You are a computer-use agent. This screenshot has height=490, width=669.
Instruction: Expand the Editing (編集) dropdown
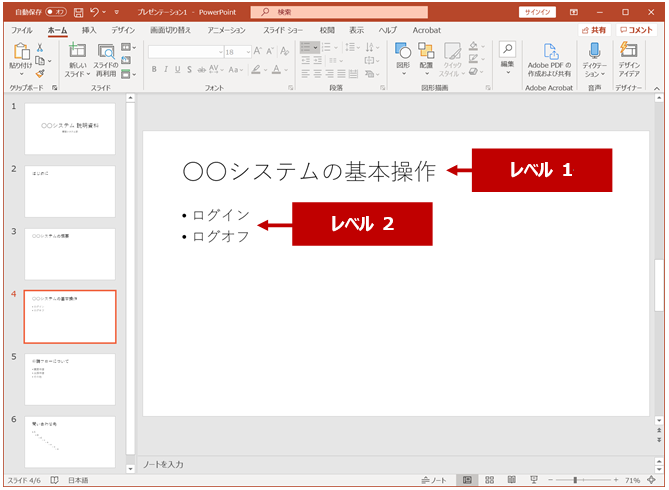click(x=507, y=55)
